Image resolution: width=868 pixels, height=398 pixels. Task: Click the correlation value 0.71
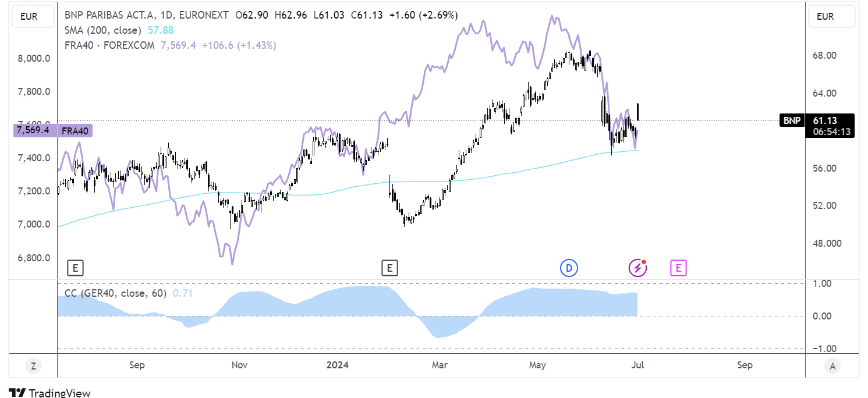coord(183,293)
